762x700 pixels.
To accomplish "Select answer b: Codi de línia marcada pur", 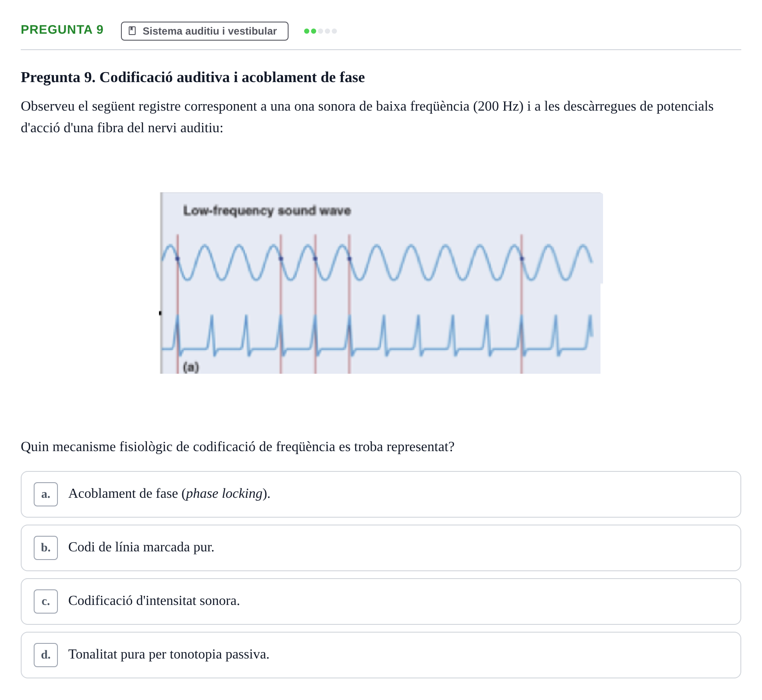I will [x=381, y=548].
